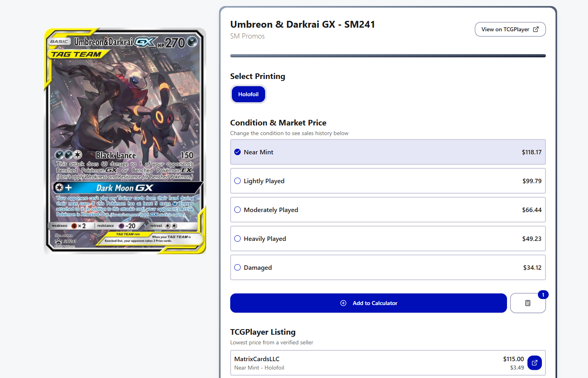Click the $34.12 Damaged price
This screenshot has width=588, height=378.
pyautogui.click(x=532, y=267)
